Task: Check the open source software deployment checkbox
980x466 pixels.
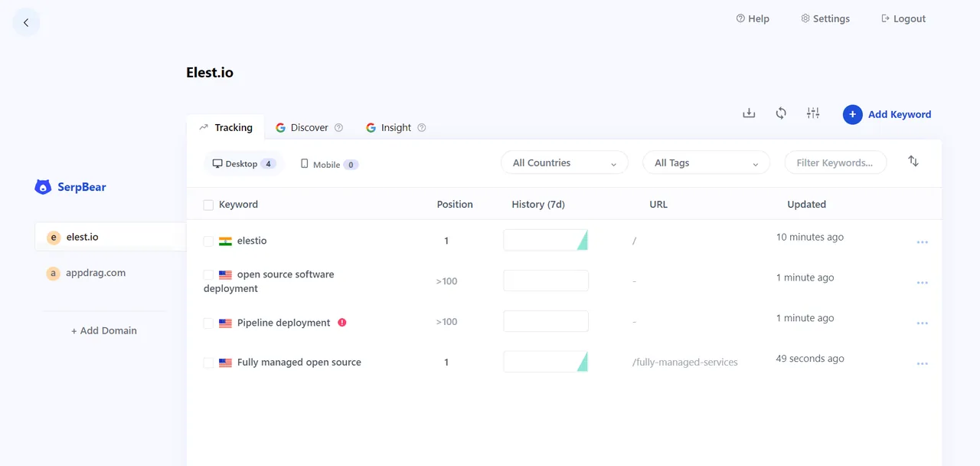Action: [208, 274]
